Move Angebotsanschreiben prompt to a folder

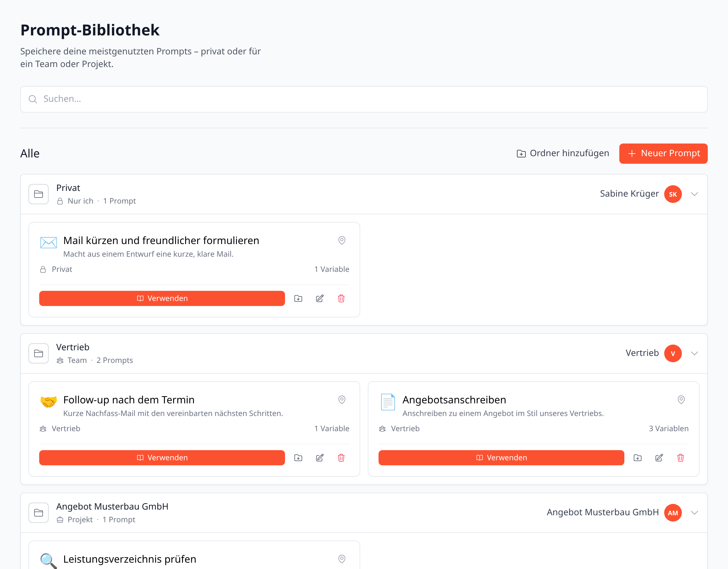point(638,458)
